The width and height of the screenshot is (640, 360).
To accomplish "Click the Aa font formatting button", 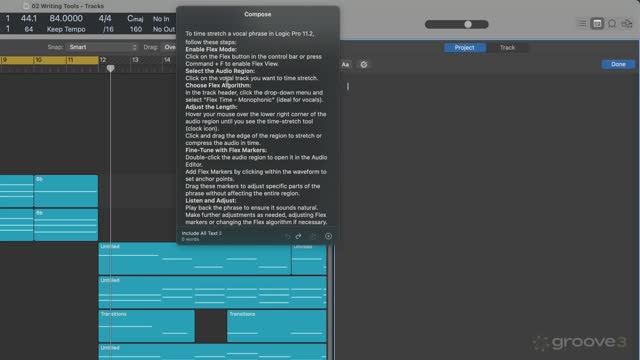I will [345, 64].
